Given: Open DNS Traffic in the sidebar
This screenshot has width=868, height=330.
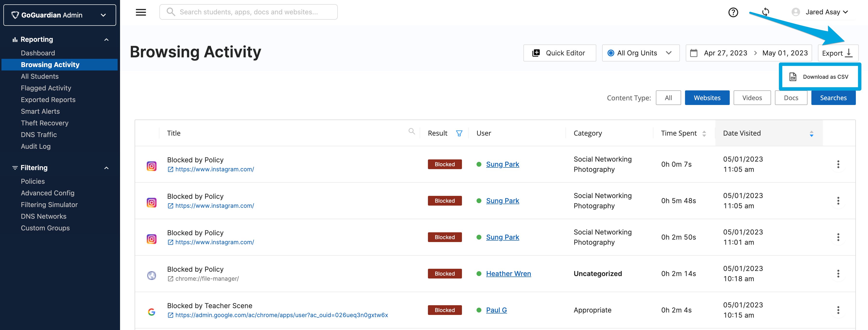Looking at the screenshot, I should (39, 134).
